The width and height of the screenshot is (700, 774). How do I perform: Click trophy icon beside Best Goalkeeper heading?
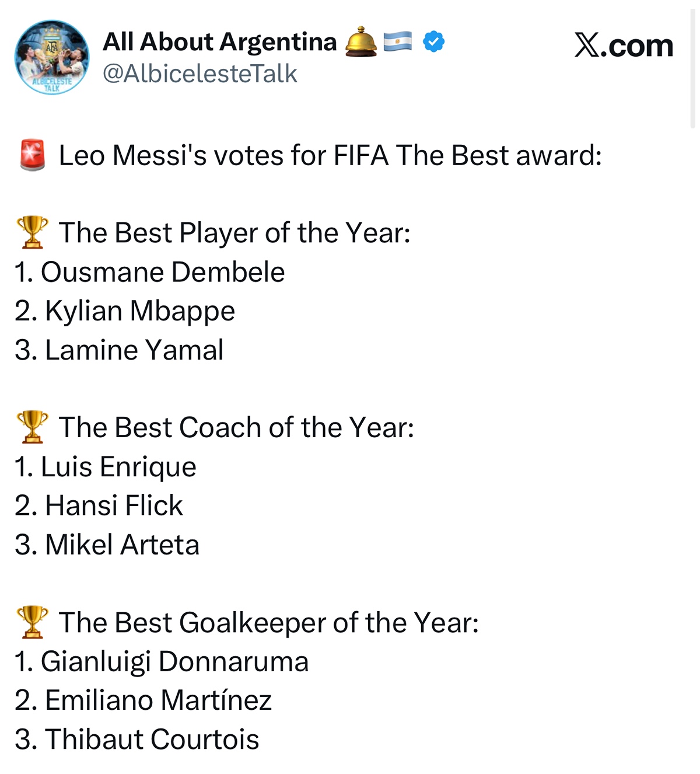(33, 622)
